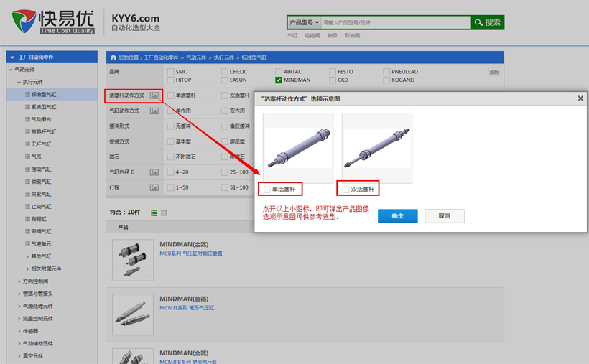Open MCMJ1 series product thumbnail image
The width and height of the screenshot is (589, 364).
tap(133, 314)
